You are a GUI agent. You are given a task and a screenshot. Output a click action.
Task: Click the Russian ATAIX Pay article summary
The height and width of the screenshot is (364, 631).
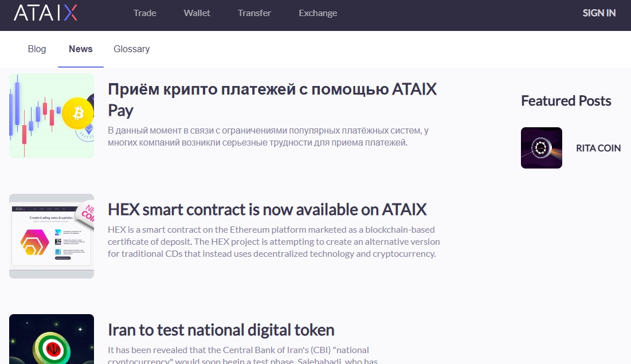(268, 136)
